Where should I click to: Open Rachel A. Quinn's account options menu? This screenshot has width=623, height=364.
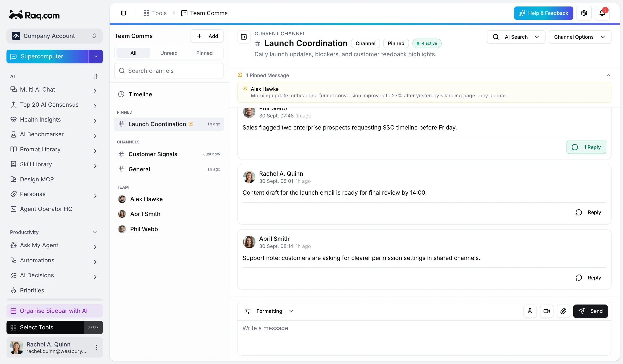point(96,347)
